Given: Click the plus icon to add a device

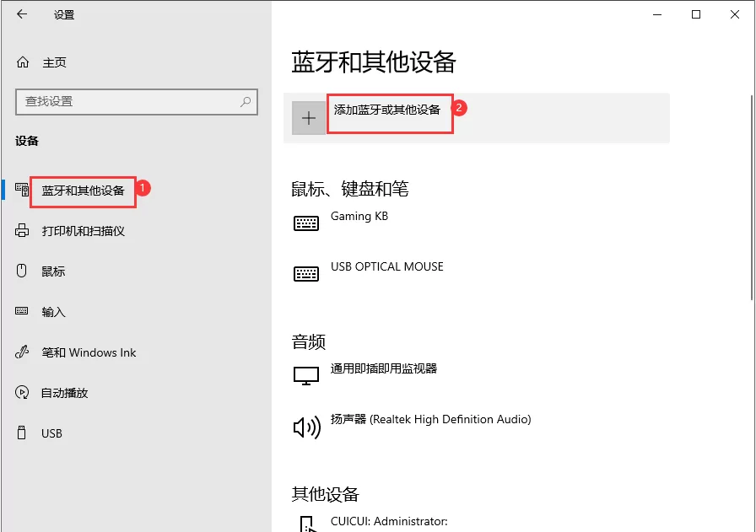Looking at the screenshot, I should pyautogui.click(x=308, y=117).
